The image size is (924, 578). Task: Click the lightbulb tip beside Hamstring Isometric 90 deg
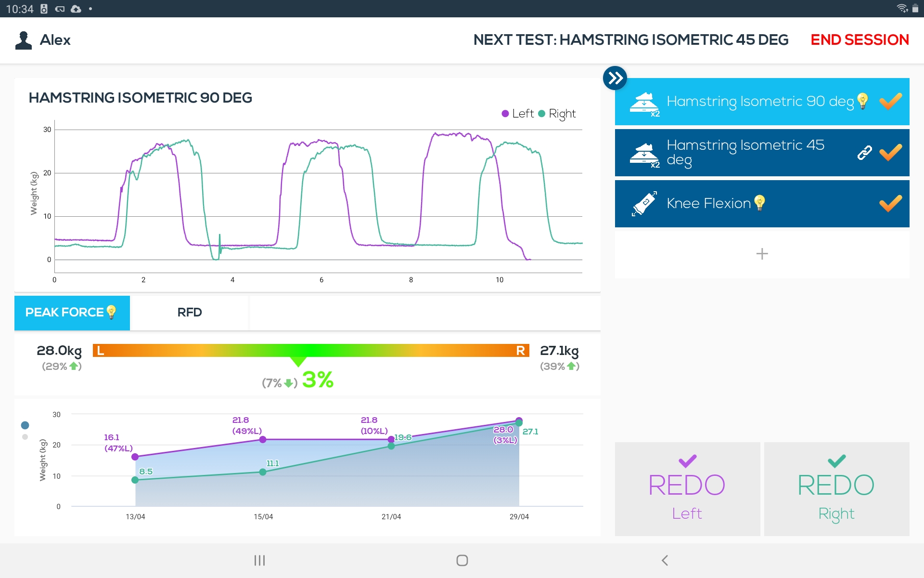tap(862, 101)
